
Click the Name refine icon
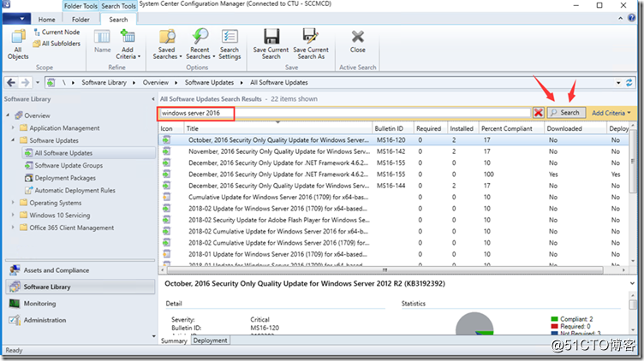[x=102, y=41]
